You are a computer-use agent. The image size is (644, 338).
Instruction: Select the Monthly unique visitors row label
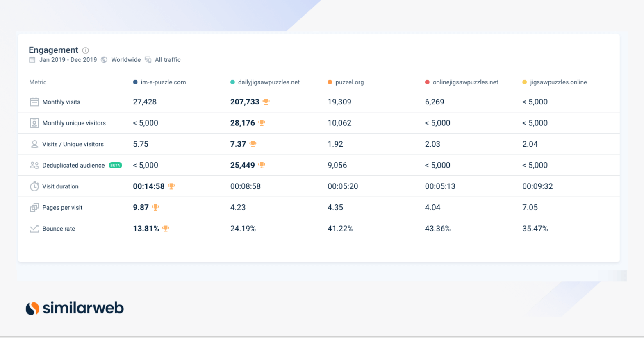click(74, 123)
